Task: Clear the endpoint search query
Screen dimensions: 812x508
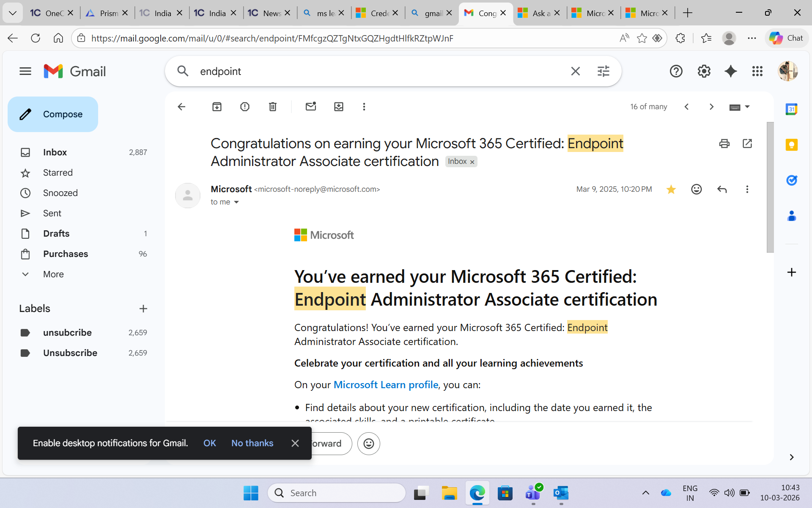Action: 576,71
